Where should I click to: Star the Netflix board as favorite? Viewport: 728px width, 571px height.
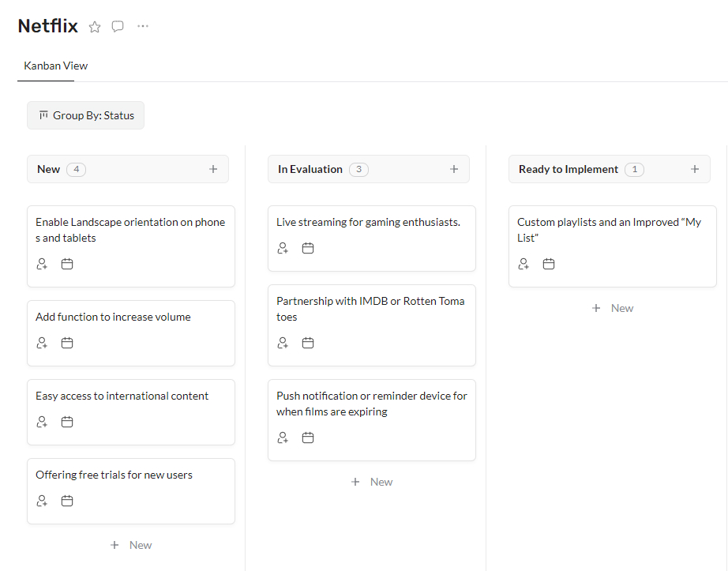coord(95,27)
